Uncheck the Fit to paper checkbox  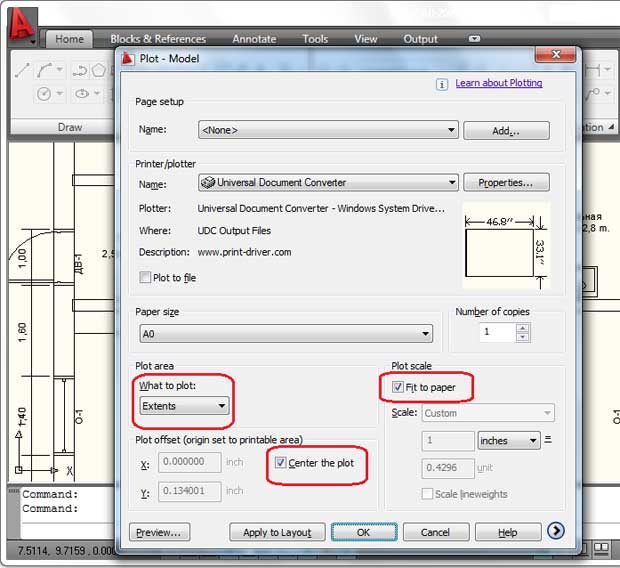(397, 386)
